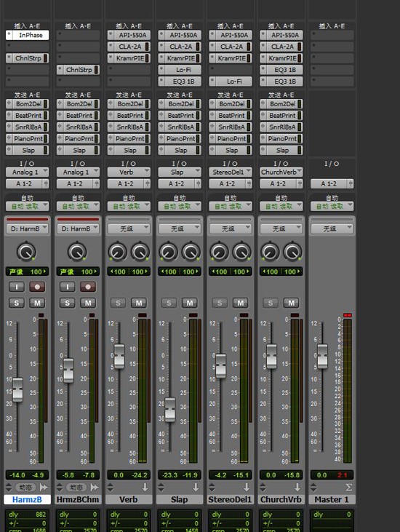Open automation mode dropdown on Master 1

click(x=332, y=206)
